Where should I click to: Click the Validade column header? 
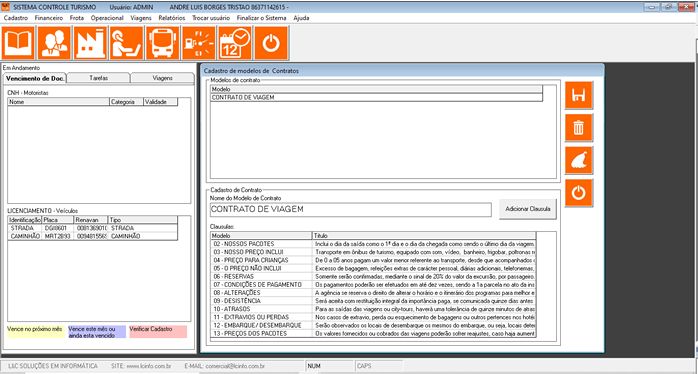tap(161, 102)
